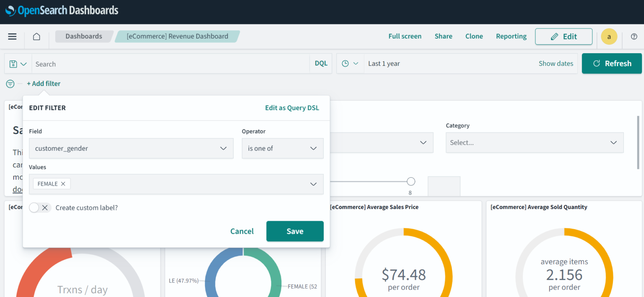Expand the Category Select dropdown
The width and height of the screenshot is (644, 297).
[x=534, y=142]
